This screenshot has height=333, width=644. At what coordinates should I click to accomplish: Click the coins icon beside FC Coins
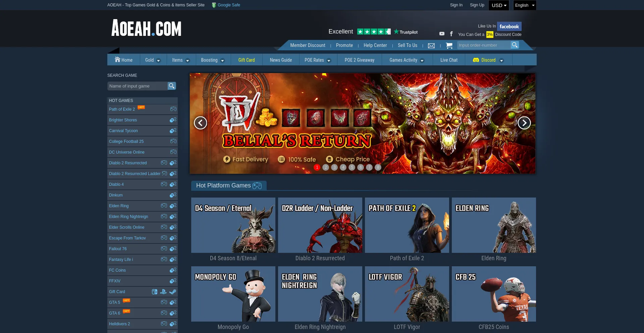point(173,270)
